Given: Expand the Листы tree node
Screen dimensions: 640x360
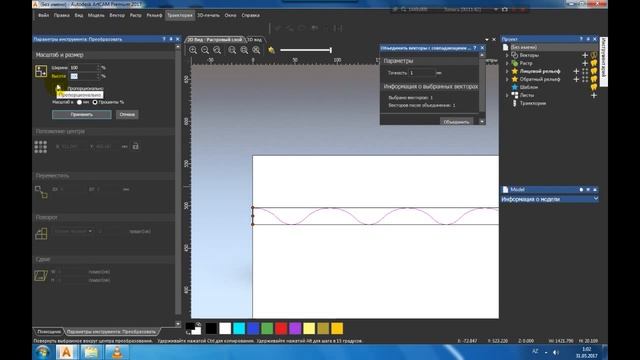Looking at the screenshot, I should pos(507,95).
